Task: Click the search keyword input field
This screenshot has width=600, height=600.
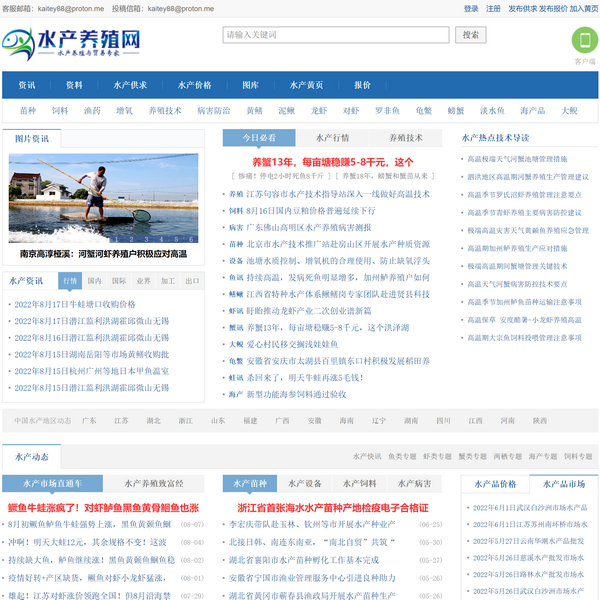Action: (335, 35)
